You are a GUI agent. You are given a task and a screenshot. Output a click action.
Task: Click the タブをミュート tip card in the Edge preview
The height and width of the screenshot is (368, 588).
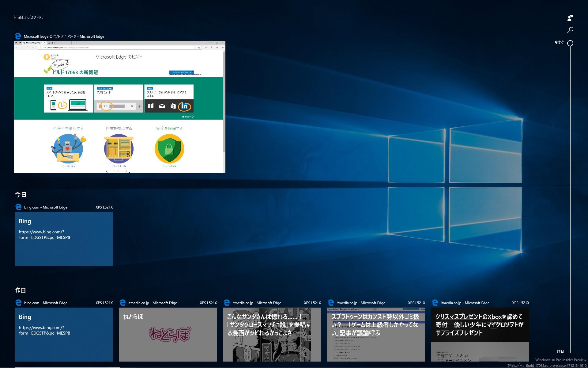pos(119,98)
